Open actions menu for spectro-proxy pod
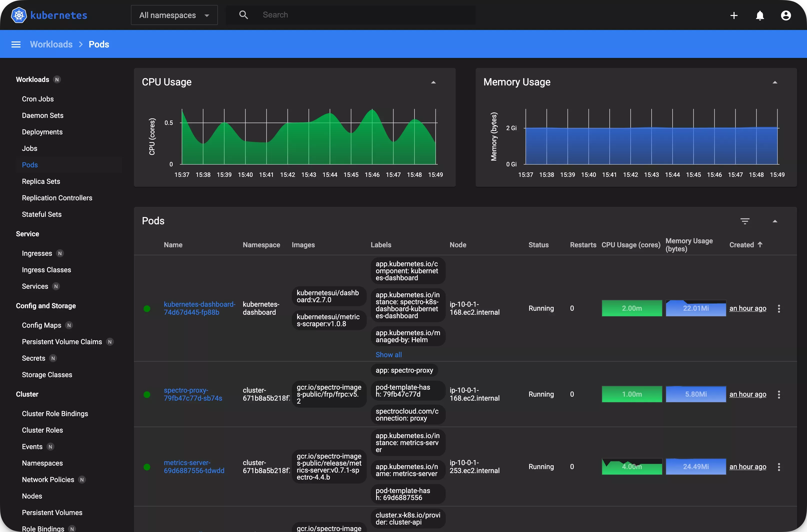 tap(779, 394)
